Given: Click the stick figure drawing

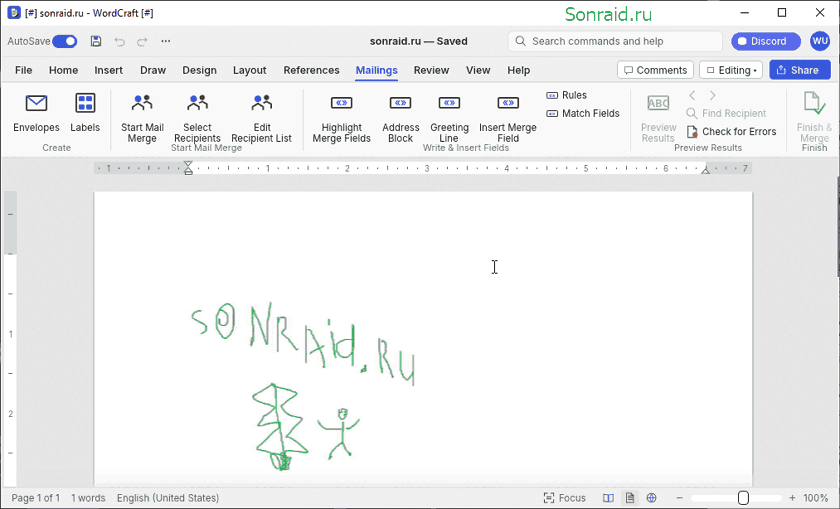Looking at the screenshot, I should tap(339, 434).
